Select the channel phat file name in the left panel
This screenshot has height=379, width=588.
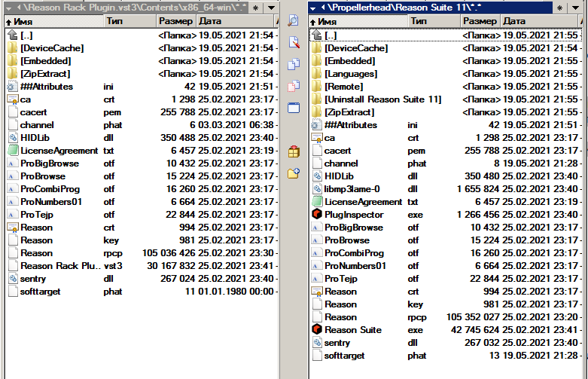(37, 125)
